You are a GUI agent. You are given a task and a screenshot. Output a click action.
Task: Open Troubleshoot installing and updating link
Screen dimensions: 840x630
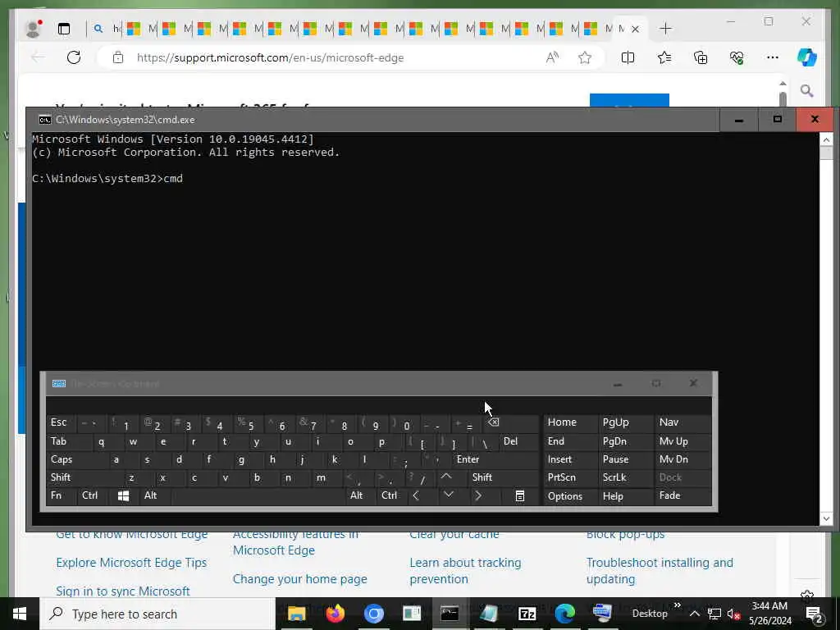tap(660, 571)
